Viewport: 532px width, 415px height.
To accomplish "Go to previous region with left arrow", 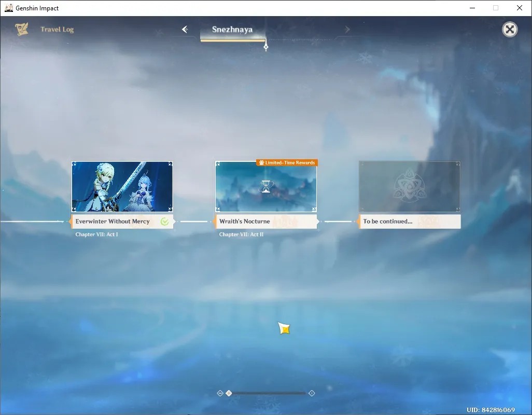I will click(185, 30).
